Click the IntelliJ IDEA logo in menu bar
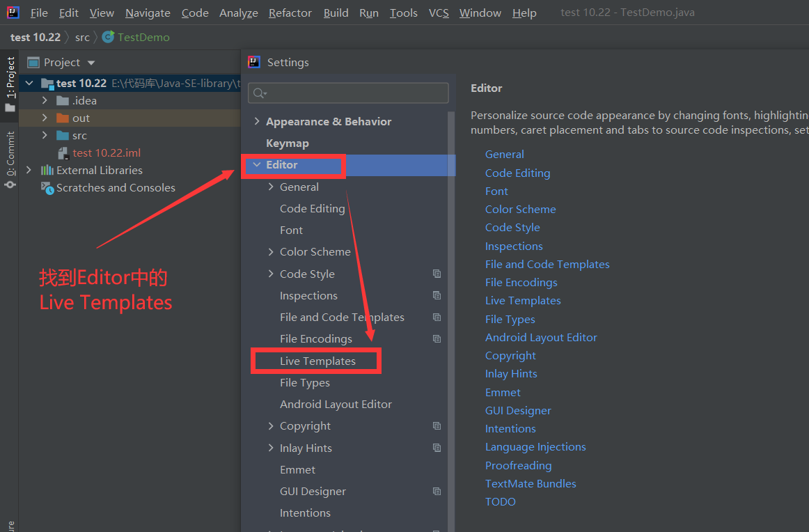 [x=13, y=12]
